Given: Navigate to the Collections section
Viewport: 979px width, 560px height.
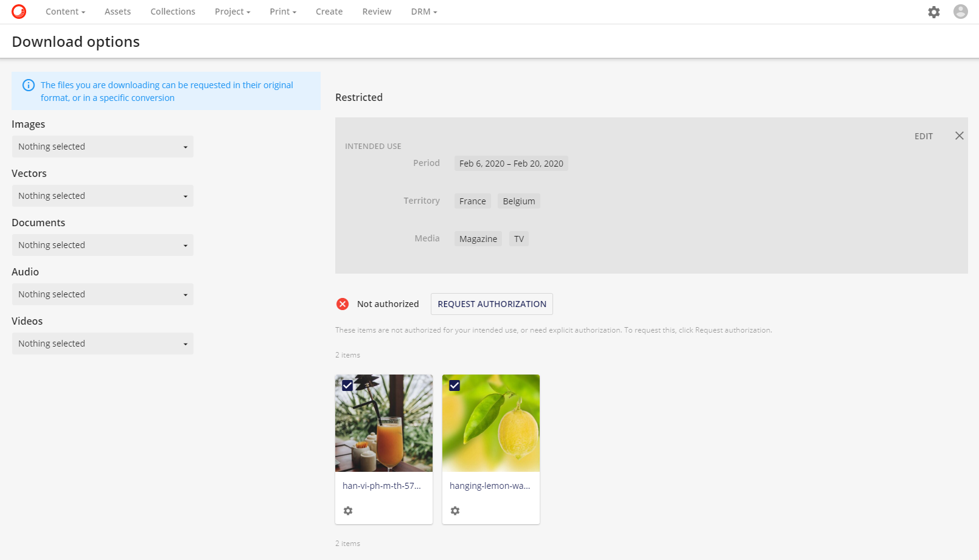Looking at the screenshot, I should coord(172,12).
